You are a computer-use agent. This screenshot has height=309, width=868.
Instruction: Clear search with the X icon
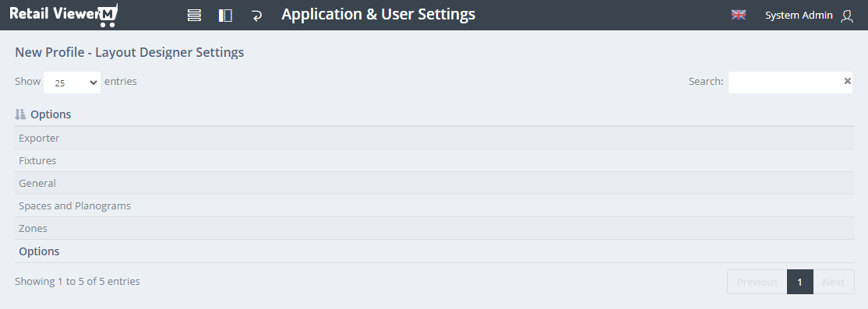[x=847, y=81]
